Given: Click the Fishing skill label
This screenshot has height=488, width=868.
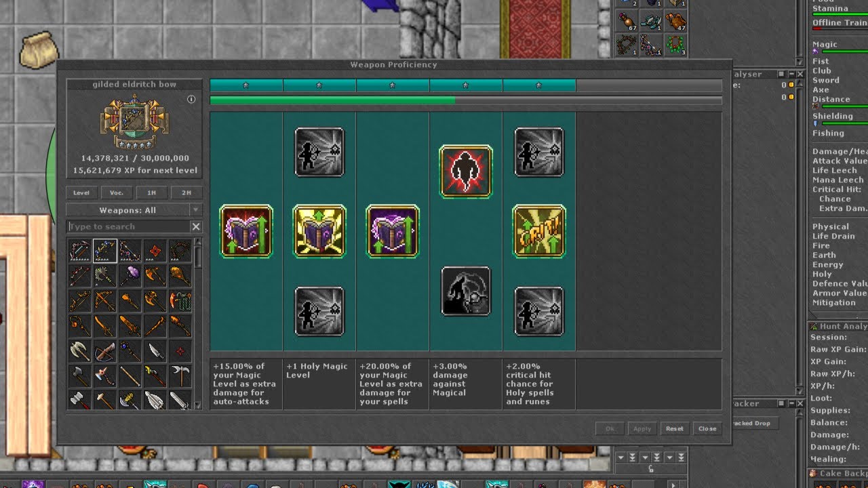Looking at the screenshot, I should click(829, 133).
